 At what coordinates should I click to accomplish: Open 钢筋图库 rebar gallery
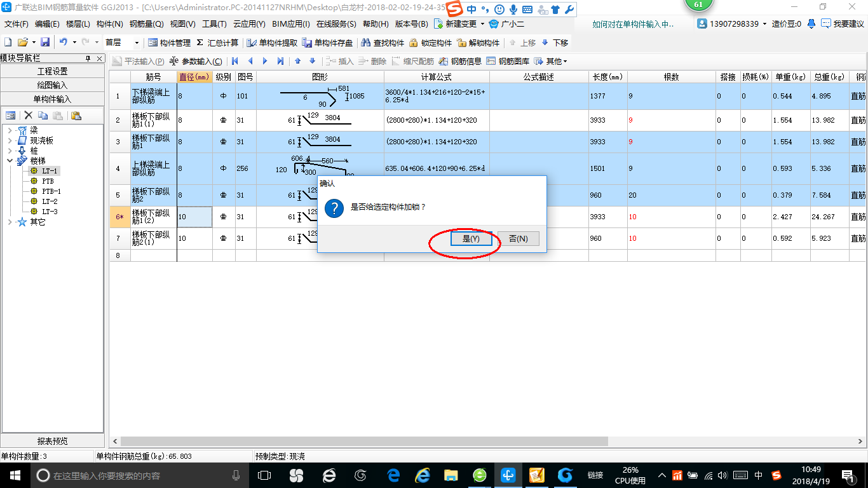click(508, 61)
